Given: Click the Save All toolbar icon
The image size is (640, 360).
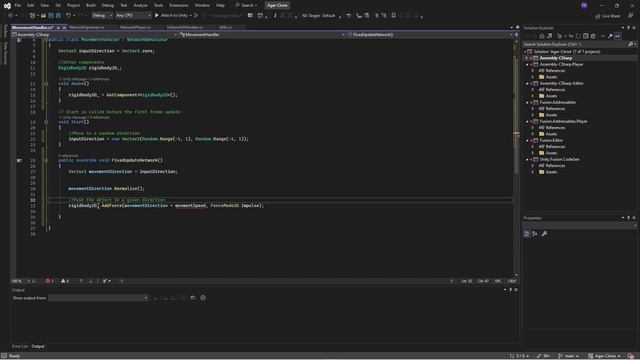Looking at the screenshot, I should coord(58,16).
